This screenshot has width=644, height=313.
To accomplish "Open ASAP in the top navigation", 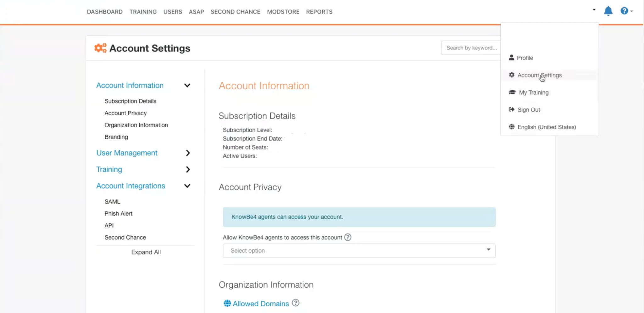I will 197,12.
